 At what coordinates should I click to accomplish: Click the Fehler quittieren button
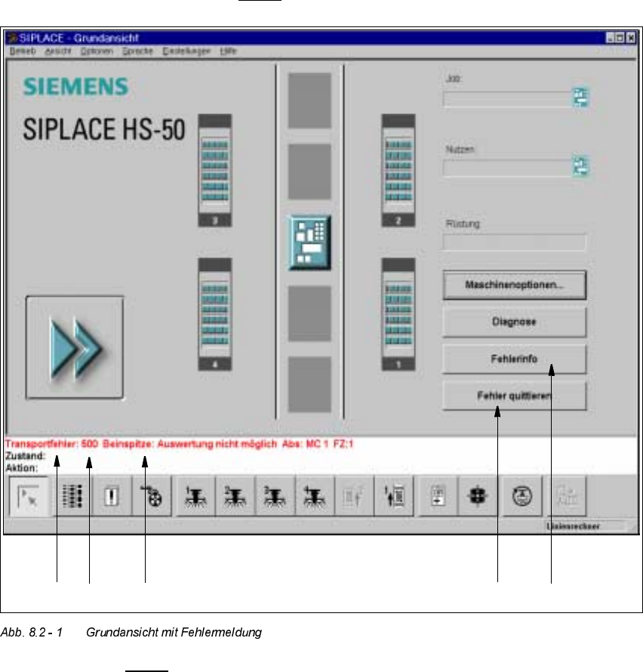pyautogui.click(x=515, y=396)
